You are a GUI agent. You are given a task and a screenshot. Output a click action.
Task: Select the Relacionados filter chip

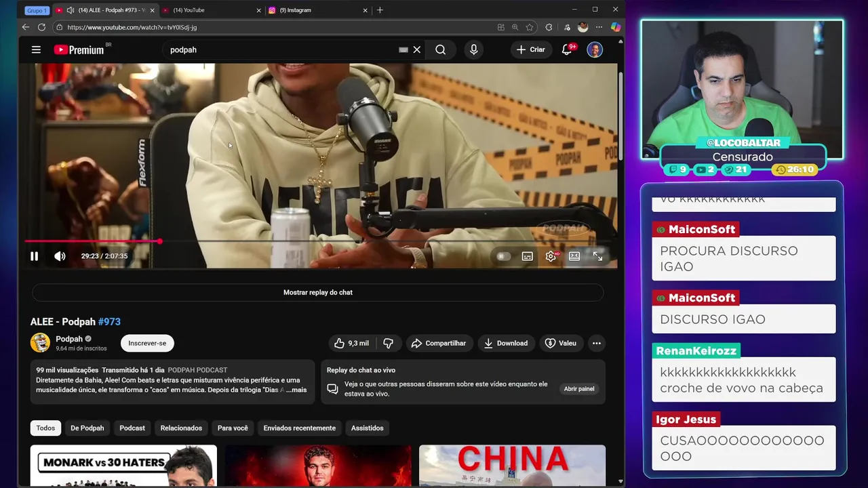181,428
